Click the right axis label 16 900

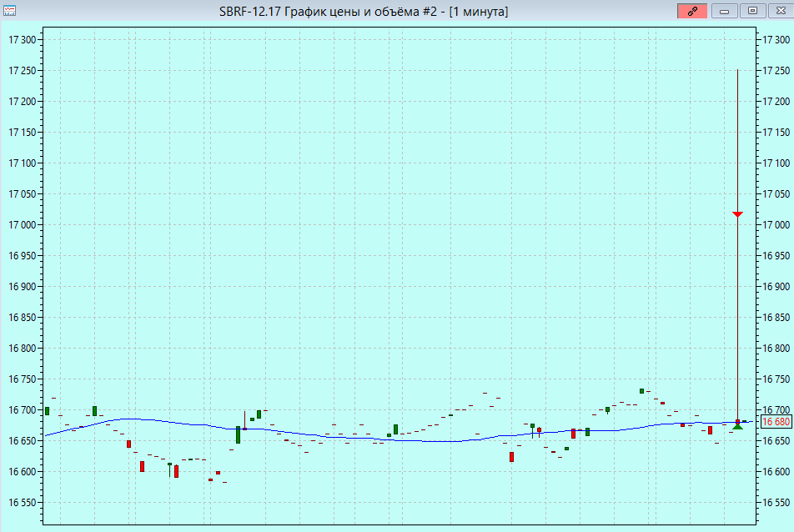776,287
